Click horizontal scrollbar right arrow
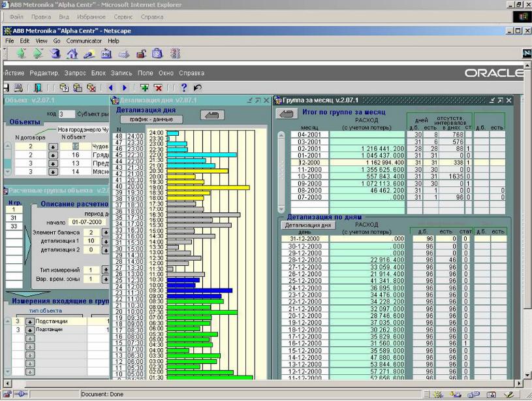 tap(519, 383)
